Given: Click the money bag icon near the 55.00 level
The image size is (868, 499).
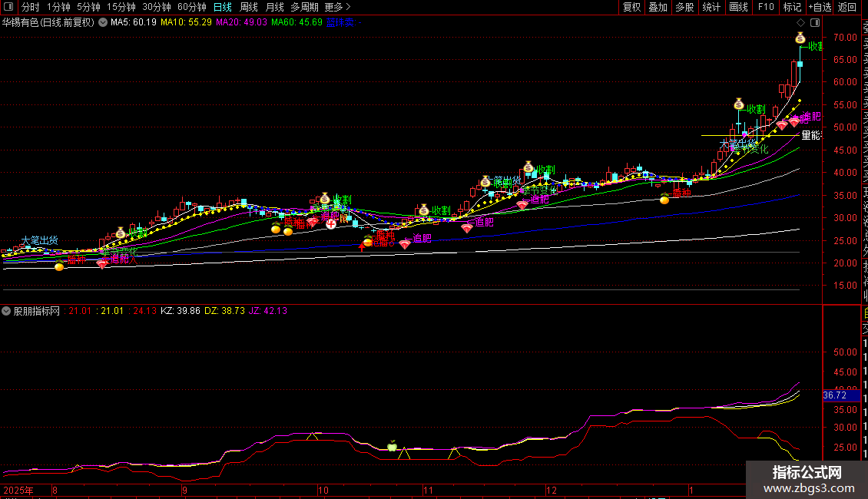Looking at the screenshot, I should pos(738,104).
